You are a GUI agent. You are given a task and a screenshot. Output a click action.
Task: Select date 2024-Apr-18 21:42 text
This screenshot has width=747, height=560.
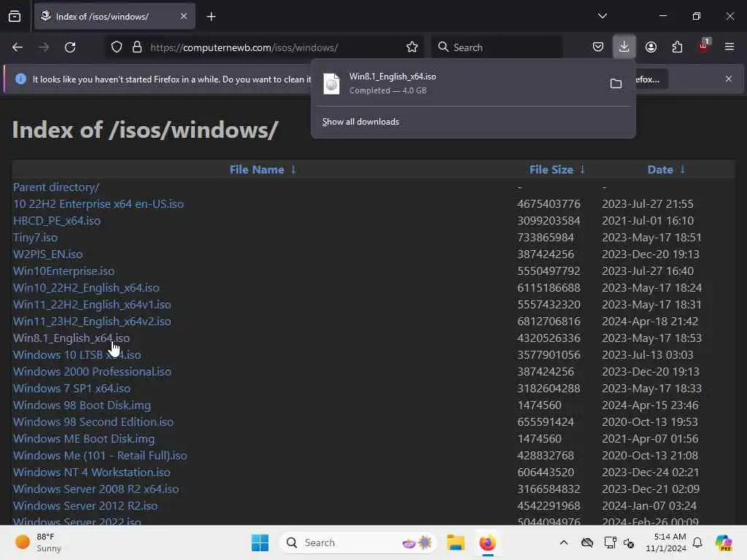(x=650, y=322)
